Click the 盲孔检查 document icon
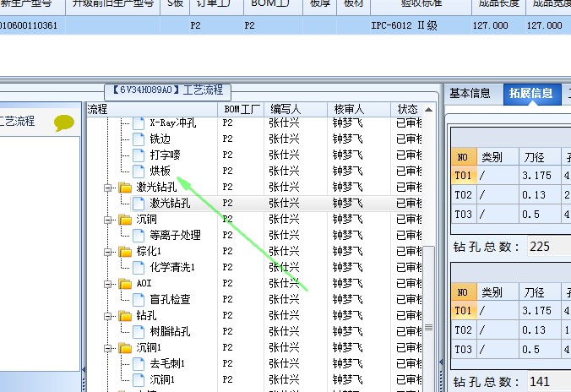The image size is (571, 392). click(139, 299)
